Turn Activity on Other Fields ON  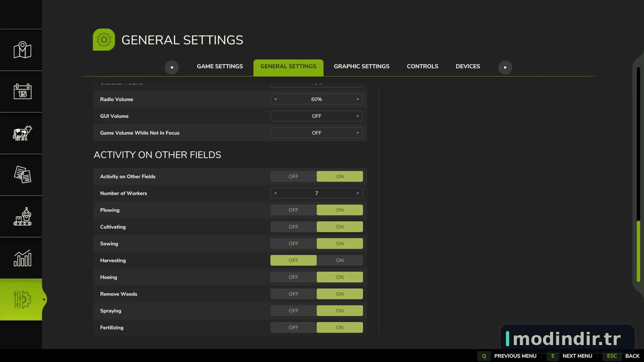[x=340, y=177]
